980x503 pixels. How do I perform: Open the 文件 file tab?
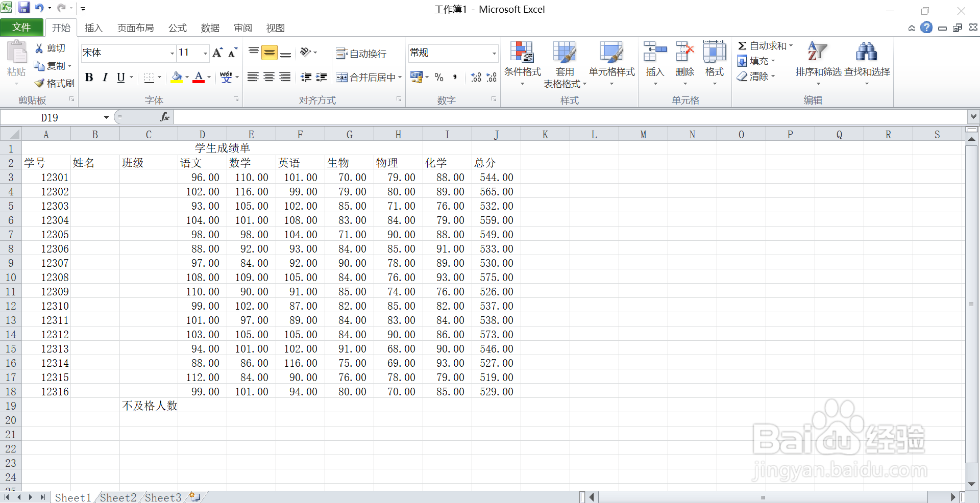21,28
